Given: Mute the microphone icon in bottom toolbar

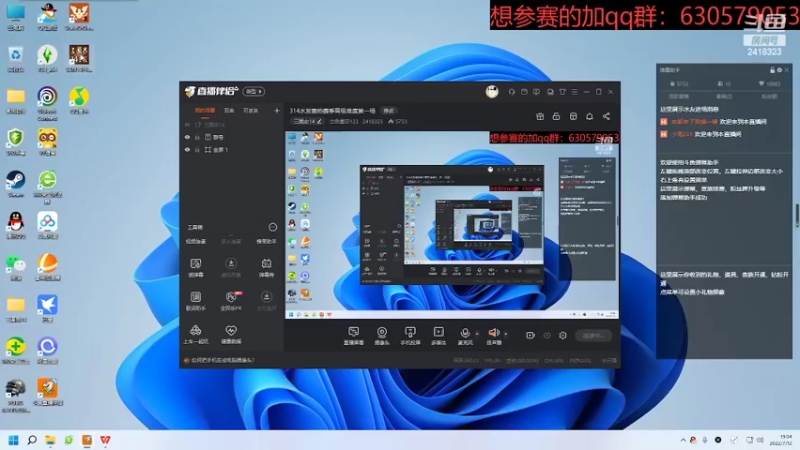Looking at the screenshot, I should coord(465,333).
